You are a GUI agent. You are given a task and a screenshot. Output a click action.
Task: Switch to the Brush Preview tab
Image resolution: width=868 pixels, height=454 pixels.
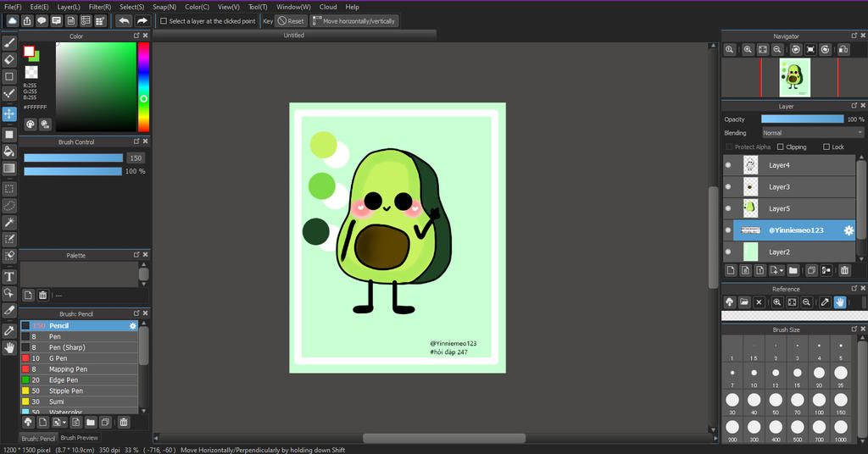[79, 438]
